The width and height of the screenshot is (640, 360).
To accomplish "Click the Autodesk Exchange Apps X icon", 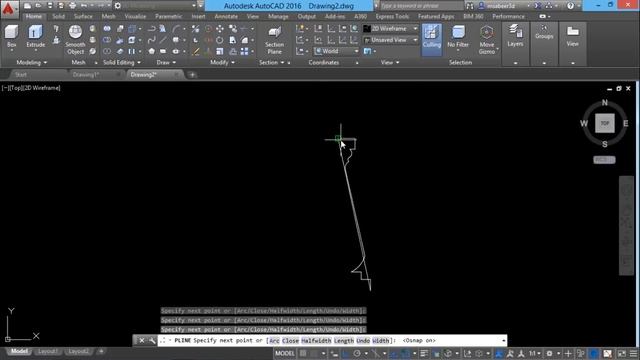I will (x=538, y=6).
